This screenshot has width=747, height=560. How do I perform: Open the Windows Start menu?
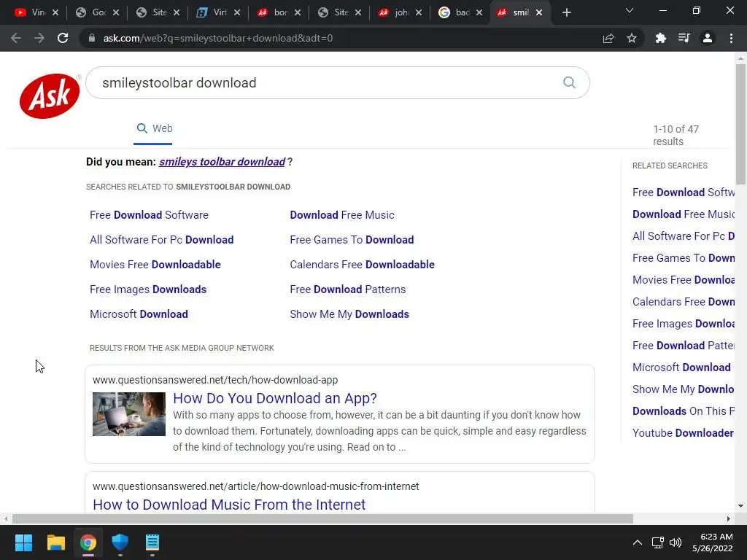coord(23,542)
